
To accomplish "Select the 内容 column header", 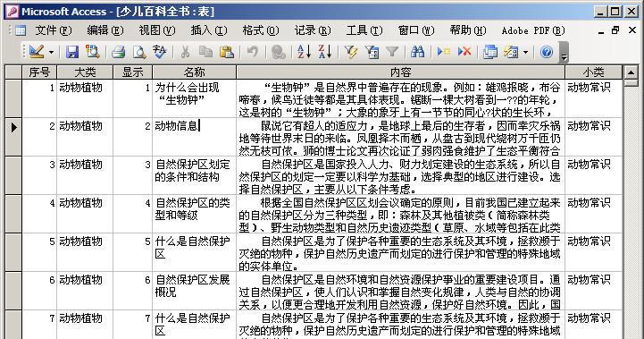I will point(401,72).
